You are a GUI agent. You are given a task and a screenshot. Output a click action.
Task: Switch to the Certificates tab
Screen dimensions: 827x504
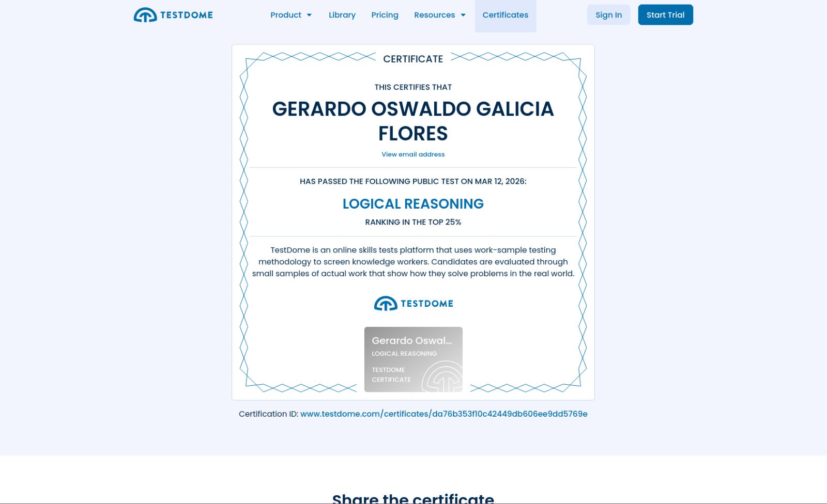pos(505,15)
